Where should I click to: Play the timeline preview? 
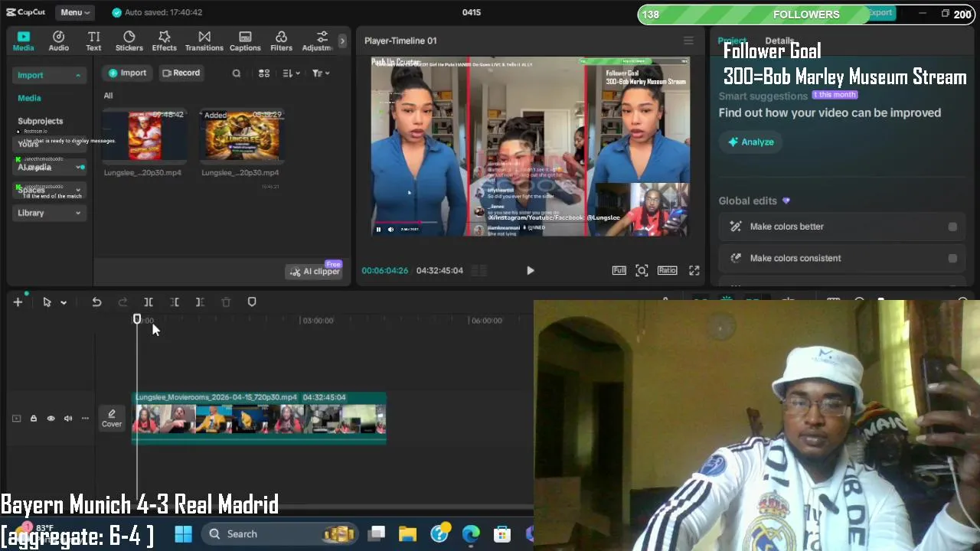530,270
